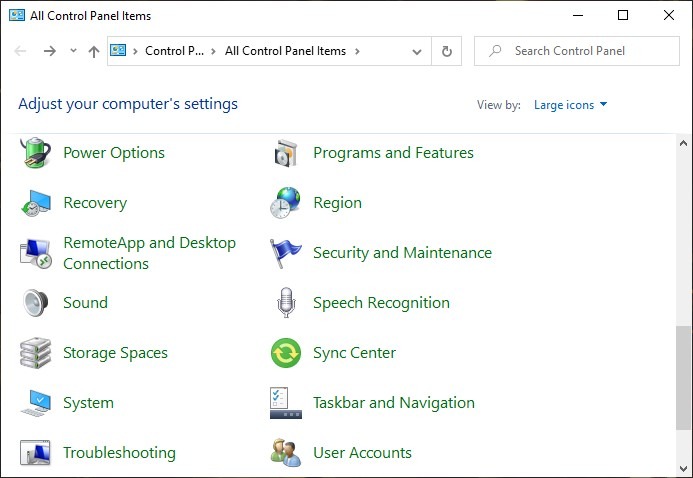Open the Security and Maintenance flag icon
Viewport: 693px width, 478px height.
coord(286,253)
